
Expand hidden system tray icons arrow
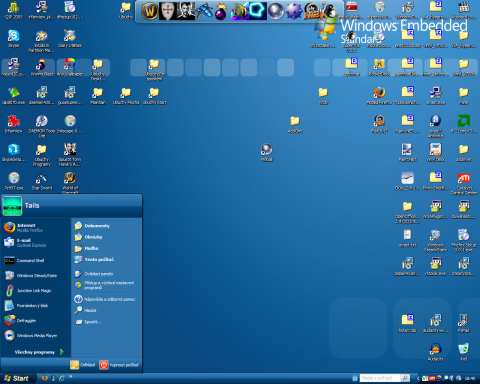point(418,378)
